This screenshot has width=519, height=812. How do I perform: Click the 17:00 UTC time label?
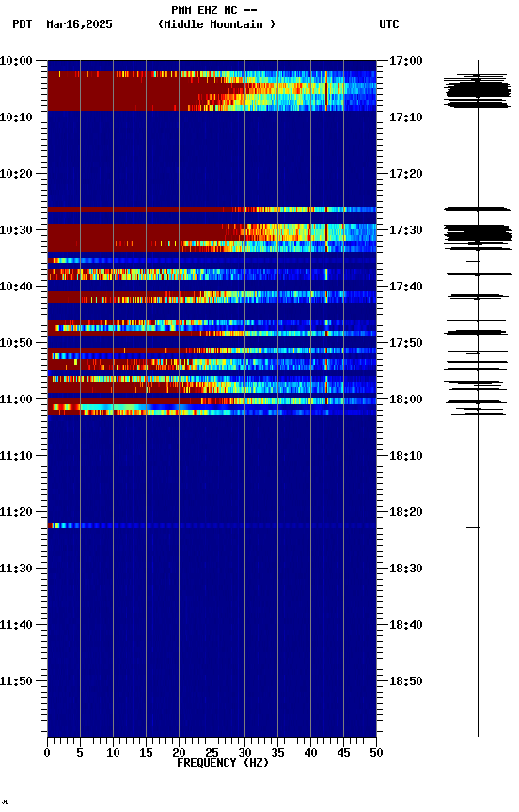pyautogui.click(x=405, y=61)
